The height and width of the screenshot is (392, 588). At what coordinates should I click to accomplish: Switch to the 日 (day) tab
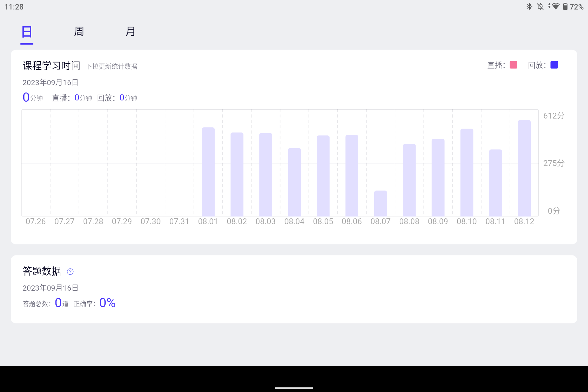(x=27, y=32)
